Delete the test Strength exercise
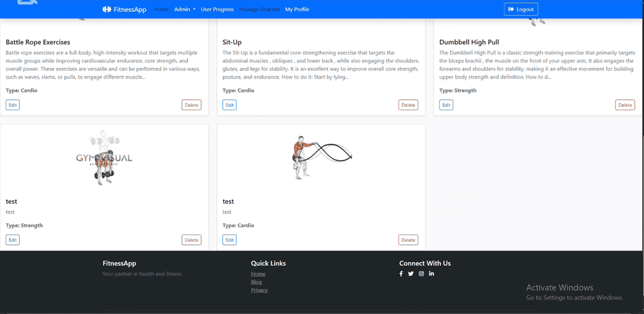 tap(191, 240)
